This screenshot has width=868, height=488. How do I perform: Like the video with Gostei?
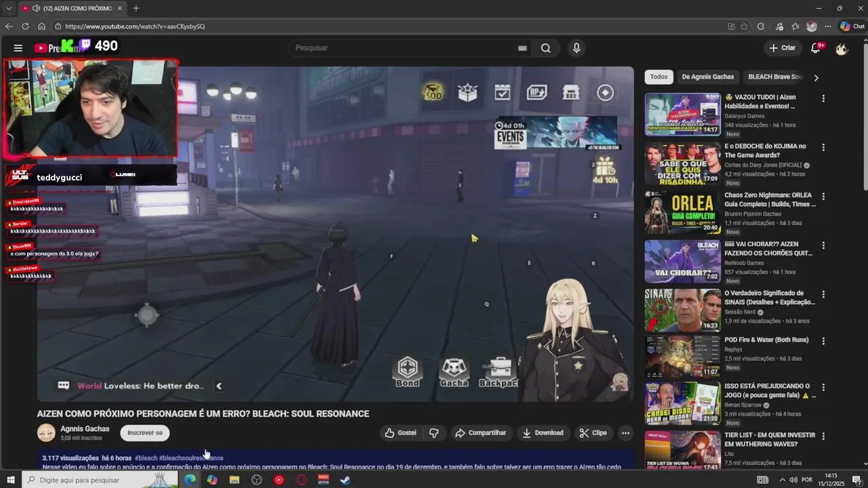401,432
